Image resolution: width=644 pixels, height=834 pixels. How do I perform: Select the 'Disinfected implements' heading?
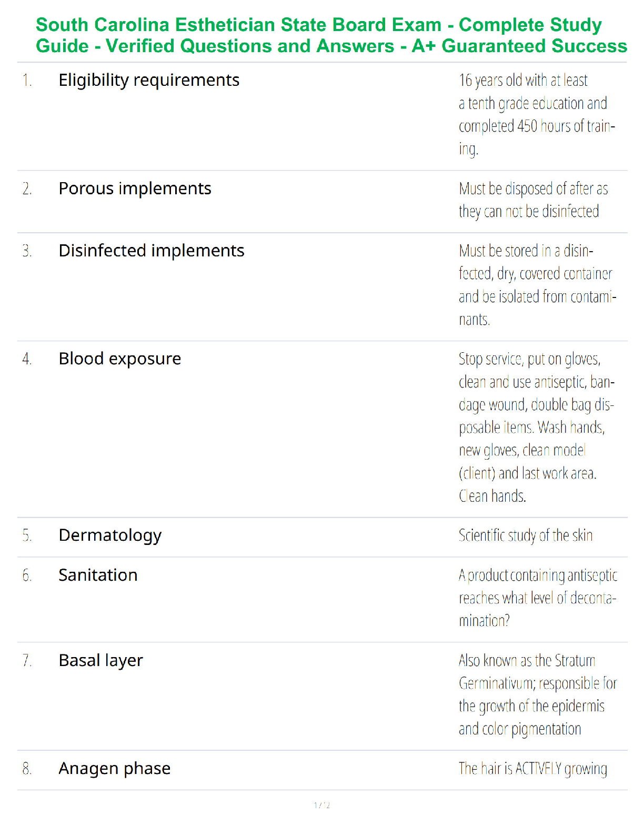coord(152,251)
